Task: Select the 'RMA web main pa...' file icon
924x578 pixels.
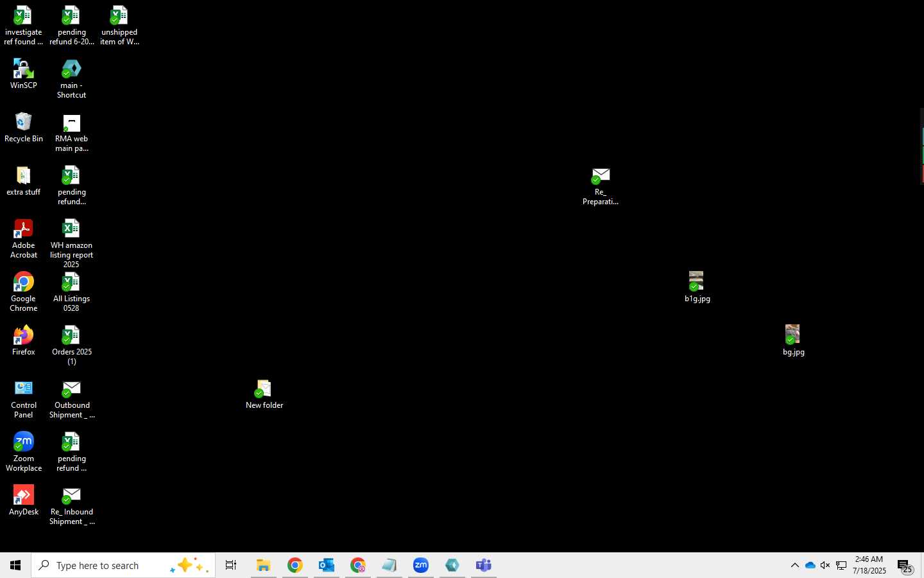Action: (x=71, y=132)
